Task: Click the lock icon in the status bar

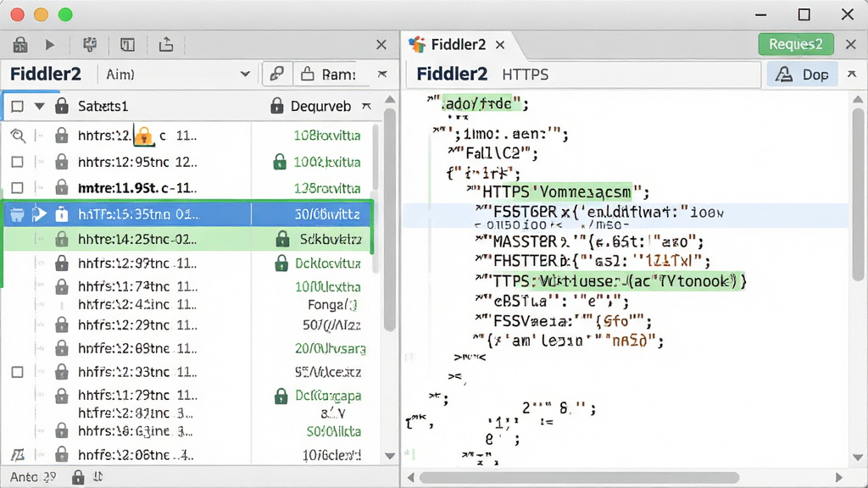Action: point(78,477)
